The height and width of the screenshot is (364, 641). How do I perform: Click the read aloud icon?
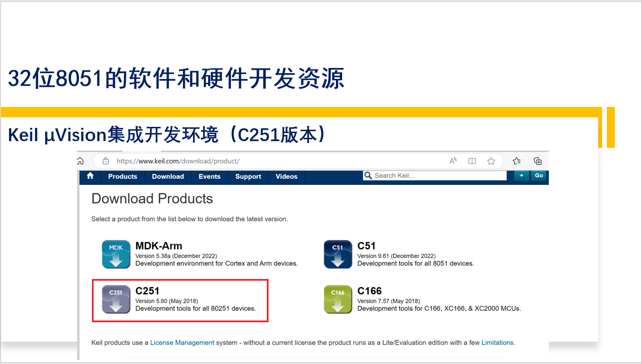click(x=453, y=161)
